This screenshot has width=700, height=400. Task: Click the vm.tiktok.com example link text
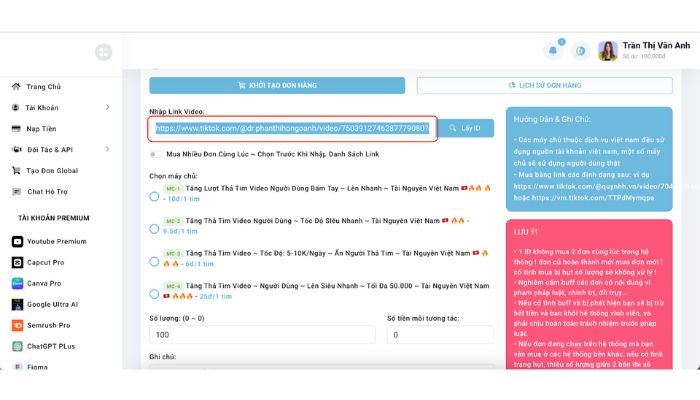click(593, 198)
